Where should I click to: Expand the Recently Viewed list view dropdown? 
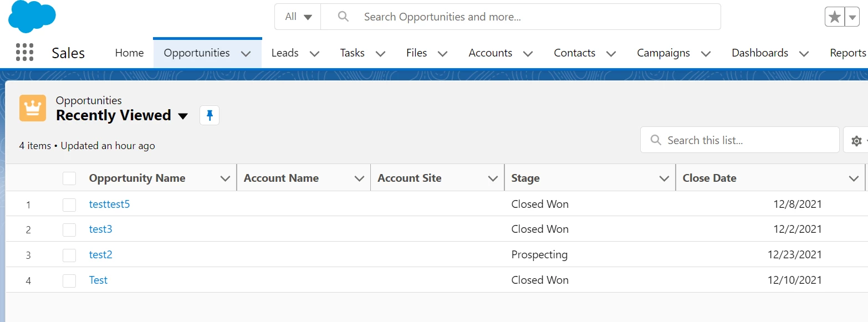182,116
